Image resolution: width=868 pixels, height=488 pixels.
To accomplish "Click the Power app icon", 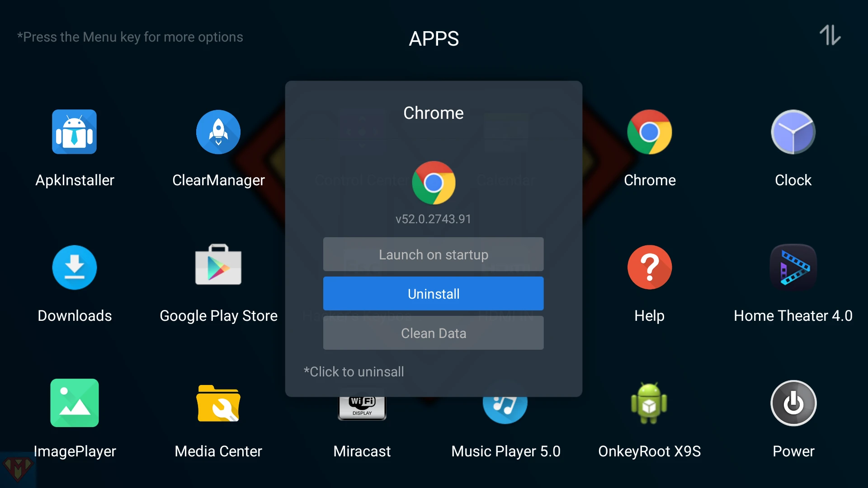I will 793,403.
